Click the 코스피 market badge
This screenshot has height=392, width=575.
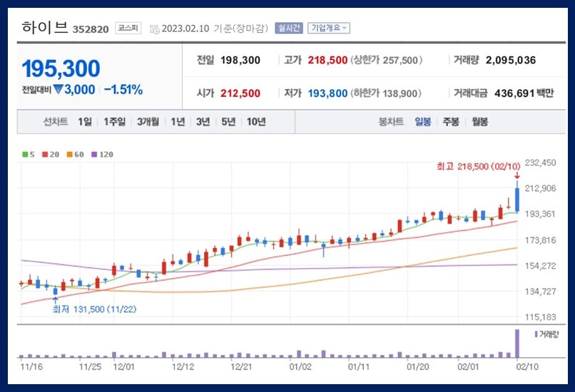128,28
